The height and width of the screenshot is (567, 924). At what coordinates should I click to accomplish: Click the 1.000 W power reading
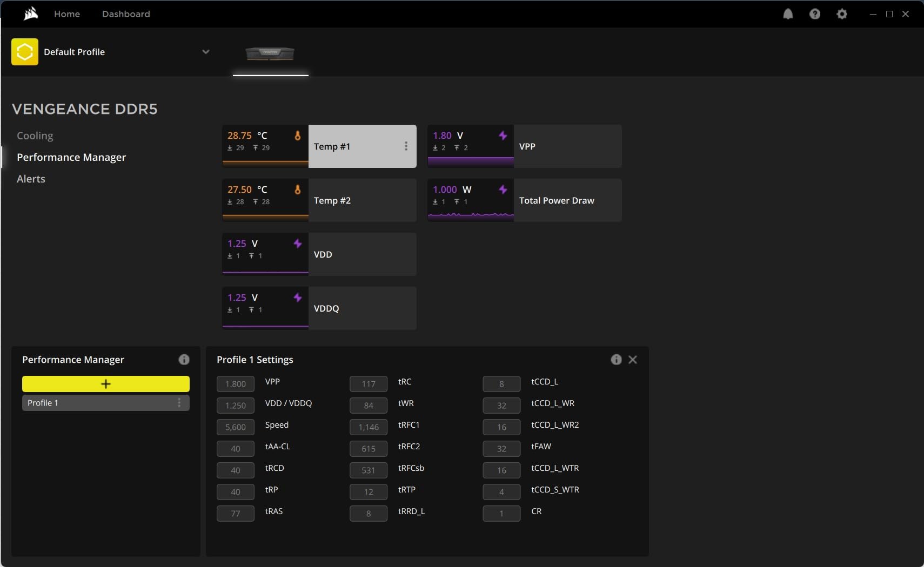coord(452,190)
